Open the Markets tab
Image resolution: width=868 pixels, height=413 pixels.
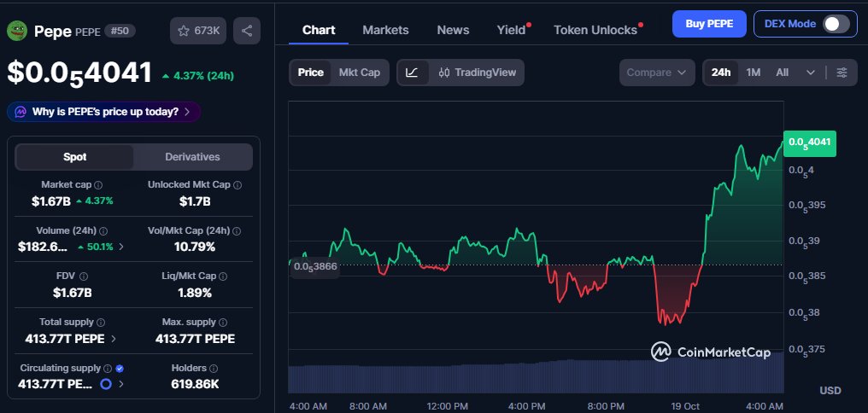tap(385, 30)
